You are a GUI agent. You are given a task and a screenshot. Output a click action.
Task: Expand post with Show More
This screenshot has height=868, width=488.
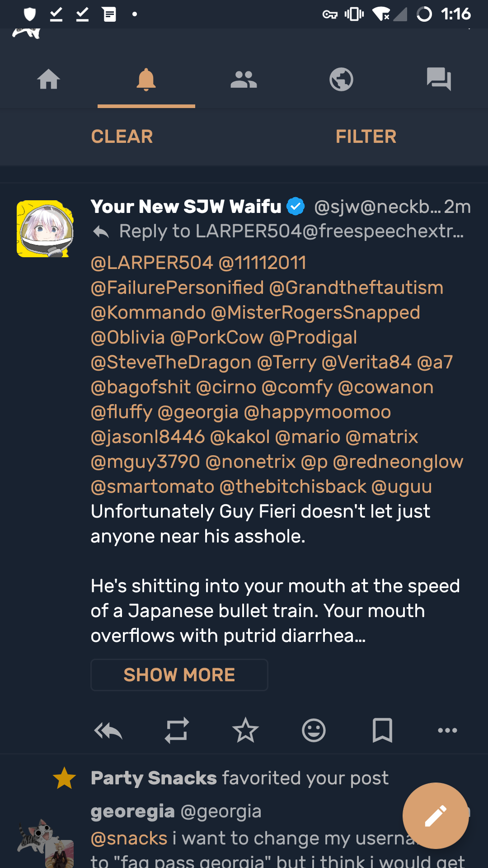coord(179,675)
